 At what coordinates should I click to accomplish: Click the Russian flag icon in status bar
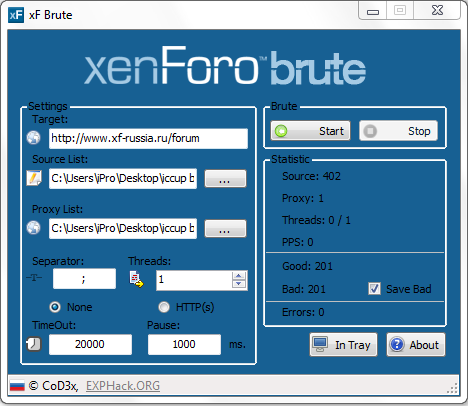tap(17, 386)
